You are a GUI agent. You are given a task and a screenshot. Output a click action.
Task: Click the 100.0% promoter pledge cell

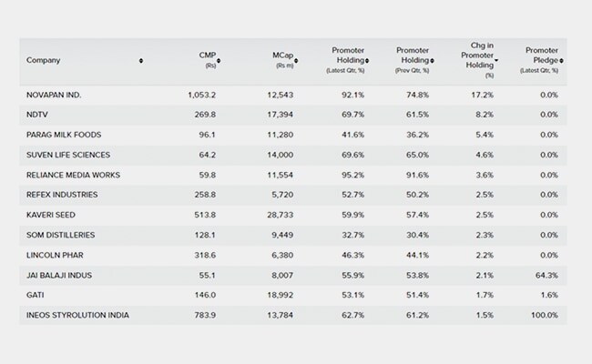click(546, 314)
